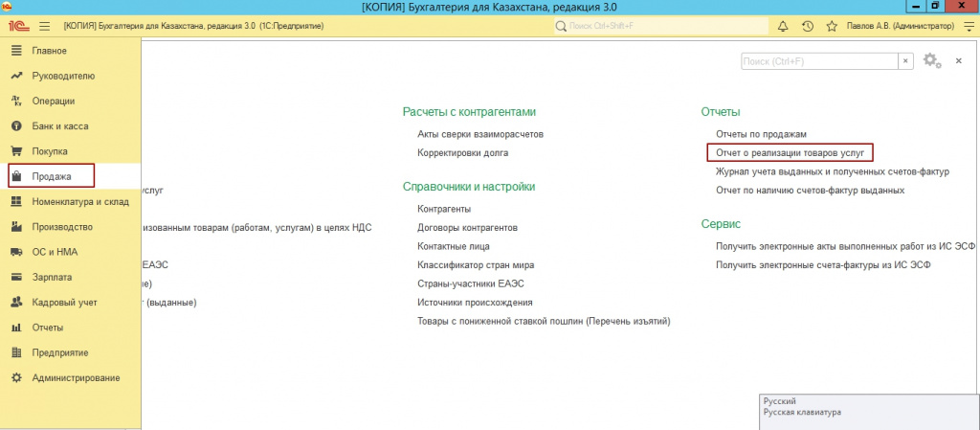The width and height of the screenshot is (980, 430).
Task: Click Расчеты с контрагентами heading
Action: [x=469, y=112]
